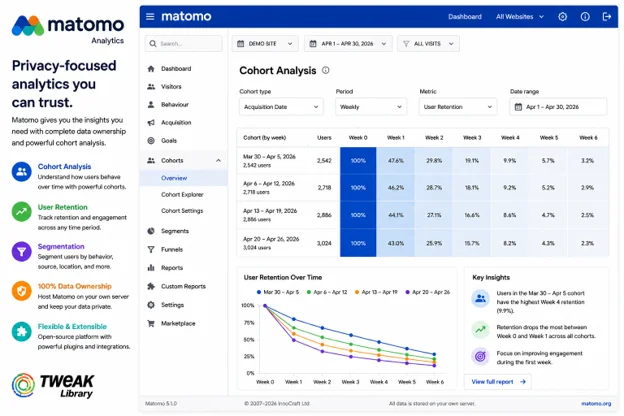Click the Goals target icon

[x=151, y=141]
